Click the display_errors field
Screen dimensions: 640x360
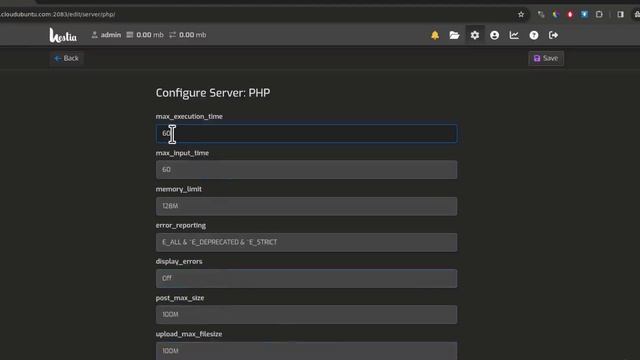tap(307, 278)
